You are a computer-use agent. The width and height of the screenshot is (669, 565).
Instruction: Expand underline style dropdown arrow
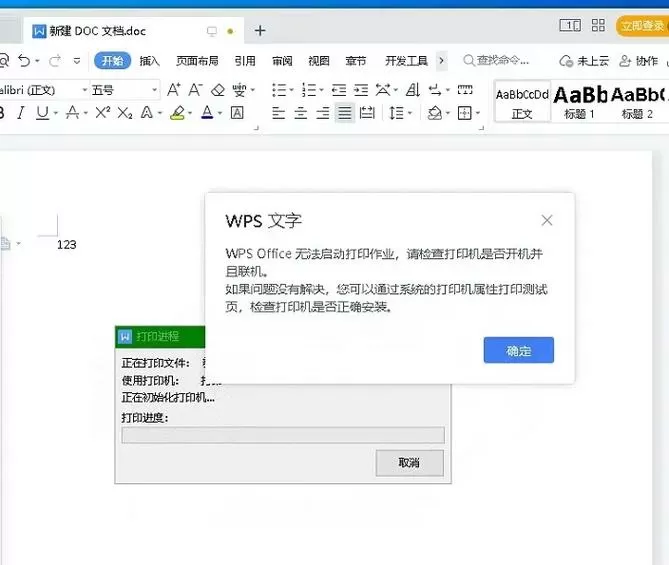(55, 114)
